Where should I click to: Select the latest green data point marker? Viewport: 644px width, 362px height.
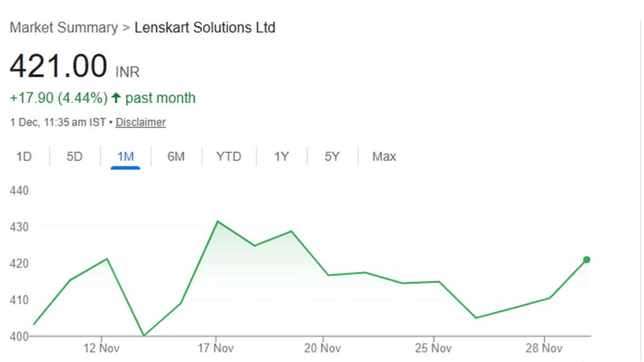click(586, 259)
